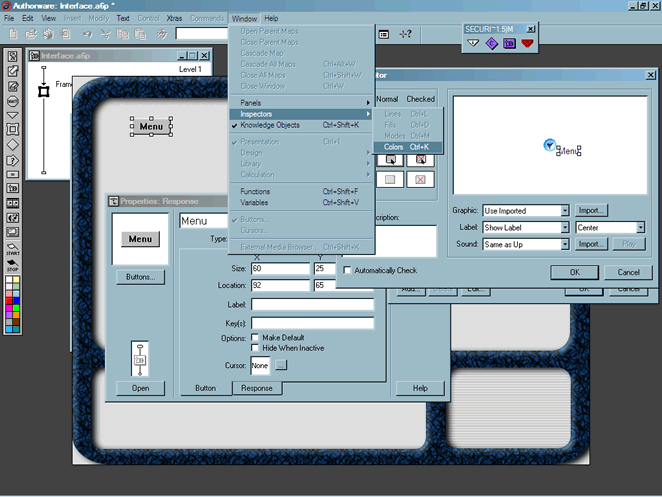Open the Xtras menu

tap(174, 18)
